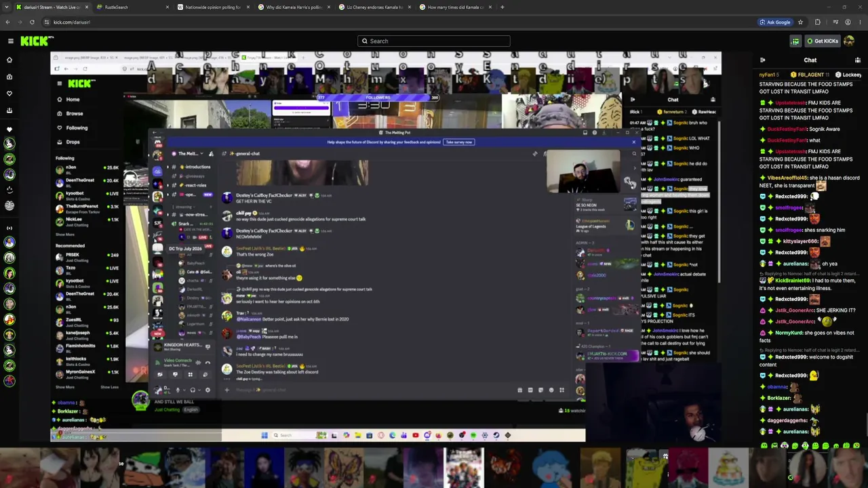Open a new browser tab with the plus icon
This screenshot has height=488, width=868.
click(502, 7)
